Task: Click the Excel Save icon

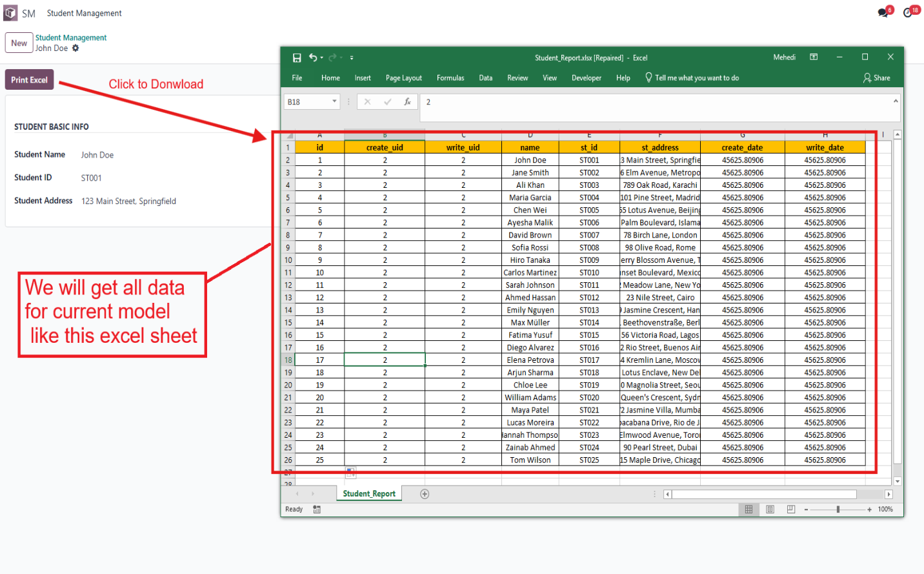Action: [297, 57]
